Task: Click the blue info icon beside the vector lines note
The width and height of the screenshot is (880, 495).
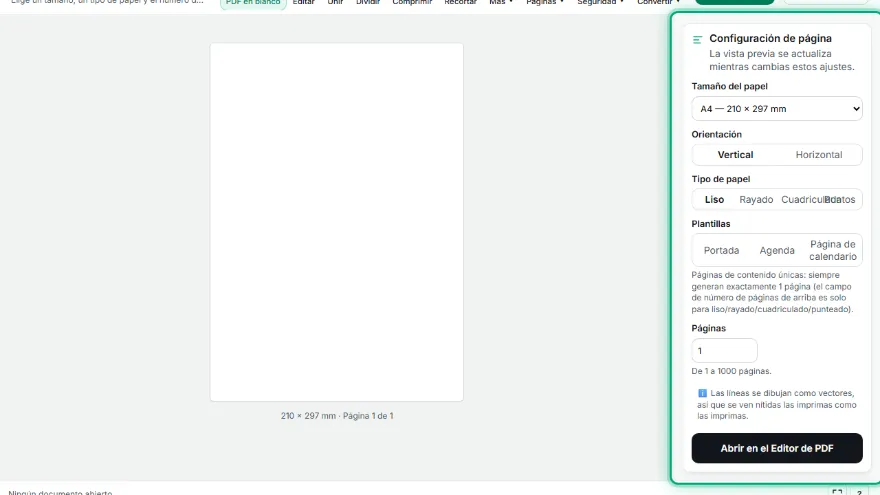Action: pyautogui.click(x=702, y=393)
